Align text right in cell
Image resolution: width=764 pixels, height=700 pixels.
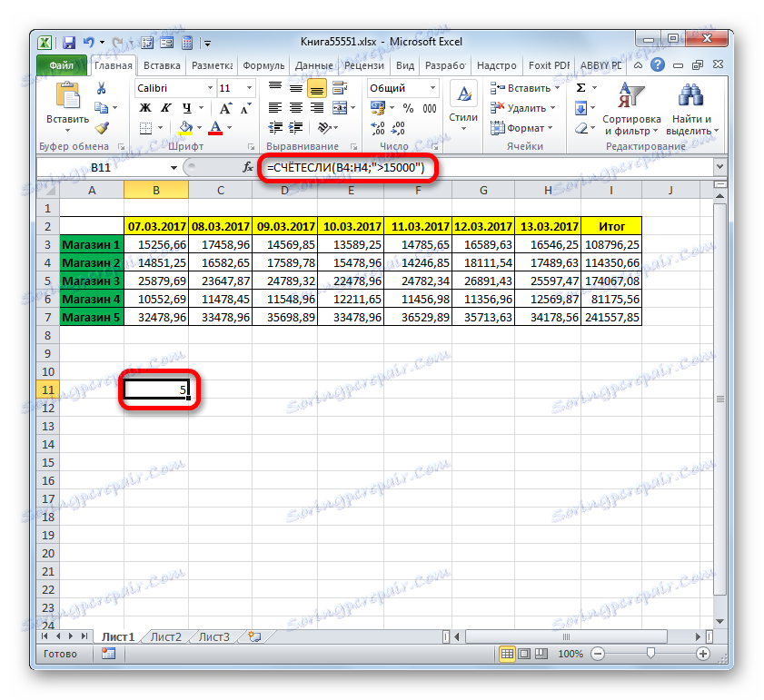tap(317, 108)
